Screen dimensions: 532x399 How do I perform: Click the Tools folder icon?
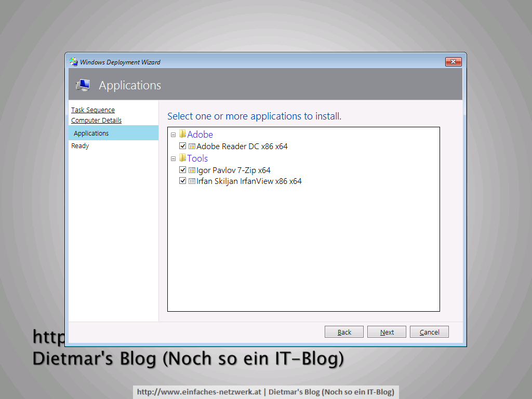(182, 158)
